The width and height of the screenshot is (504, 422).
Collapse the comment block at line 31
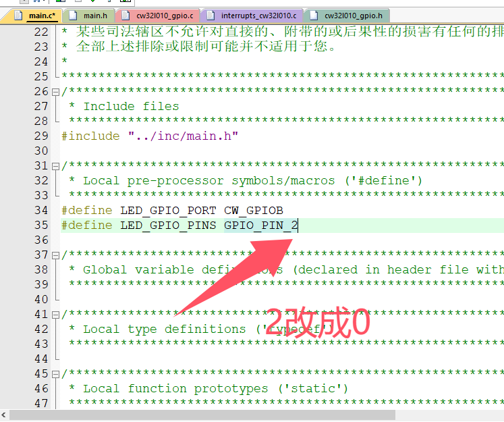56,165
